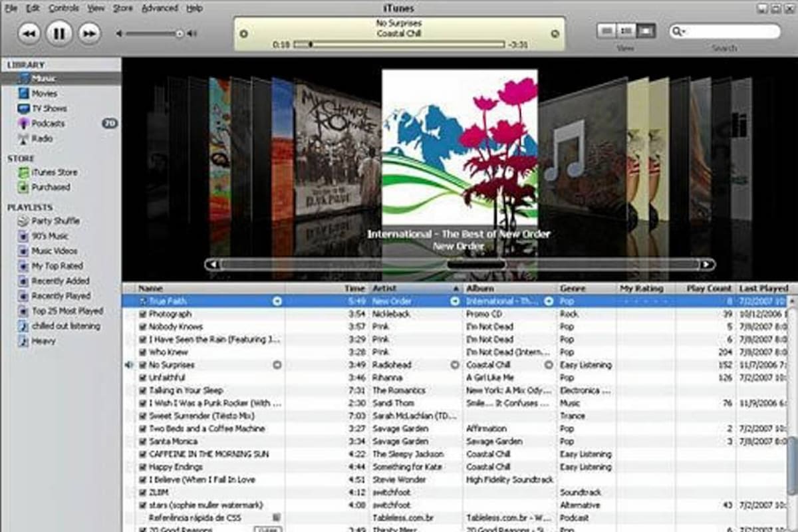The width and height of the screenshot is (798, 532).
Task: Uncheck the Photograph song checkbox
Action: pos(142,314)
